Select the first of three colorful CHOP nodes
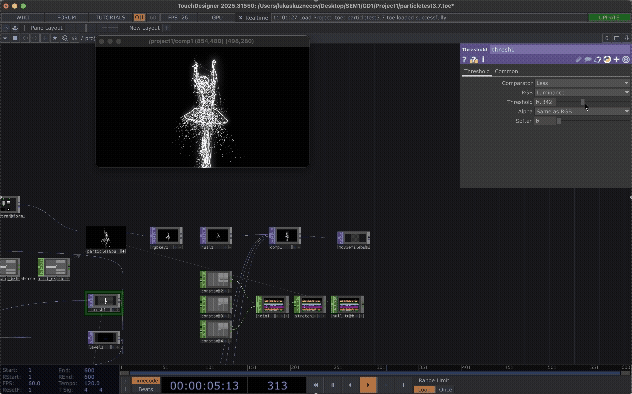This screenshot has width=632, height=394. coord(272,306)
